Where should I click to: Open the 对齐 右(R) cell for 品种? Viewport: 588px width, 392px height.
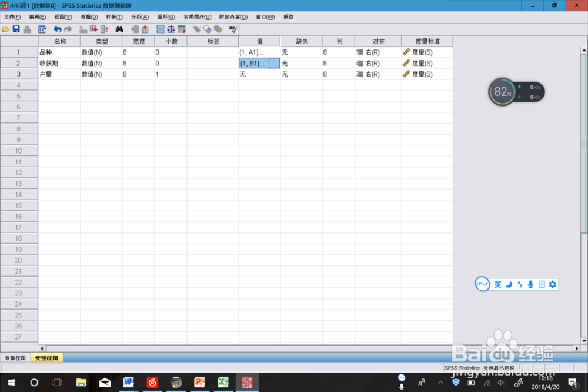(x=377, y=52)
